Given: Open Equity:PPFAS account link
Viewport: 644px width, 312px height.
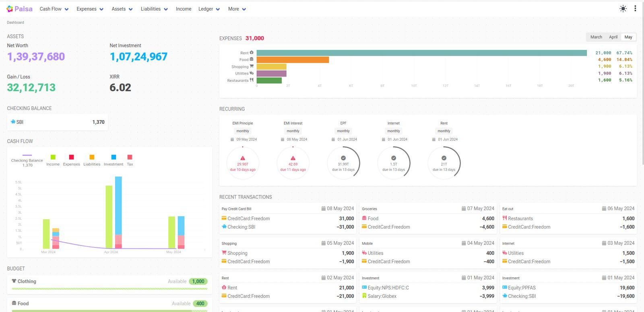Looking at the screenshot, I should click(522, 288).
